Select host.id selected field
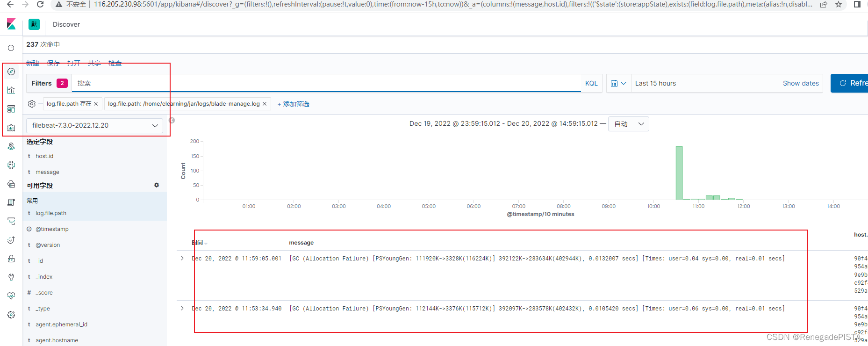The height and width of the screenshot is (346, 868). [44, 156]
